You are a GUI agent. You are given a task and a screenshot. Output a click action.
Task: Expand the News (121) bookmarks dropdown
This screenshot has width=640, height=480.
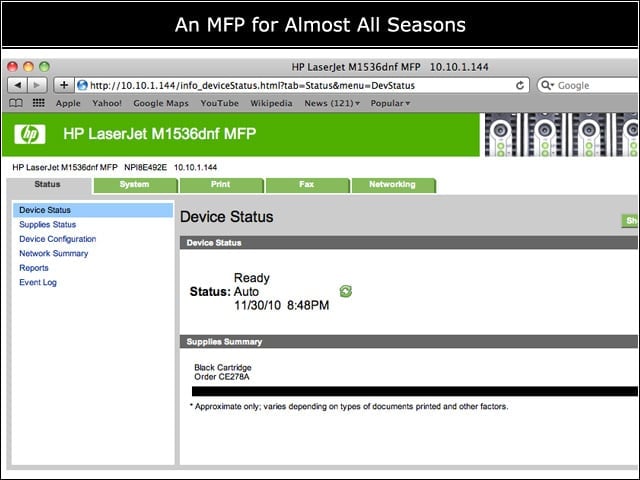click(x=332, y=103)
